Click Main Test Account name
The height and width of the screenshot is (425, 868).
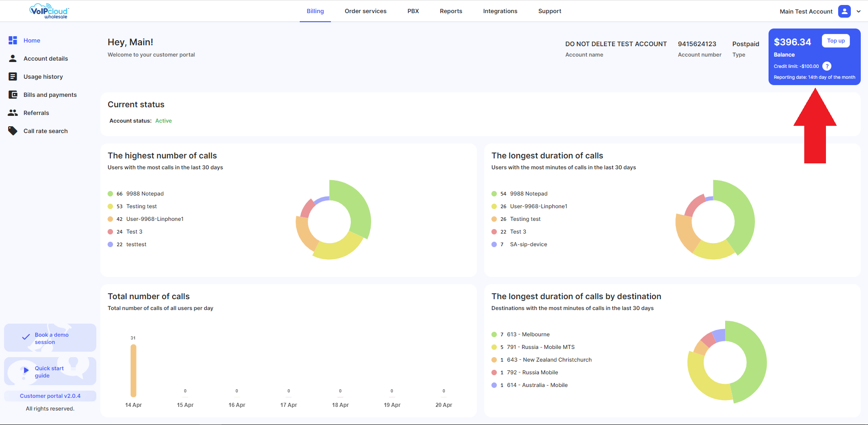pos(806,11)
